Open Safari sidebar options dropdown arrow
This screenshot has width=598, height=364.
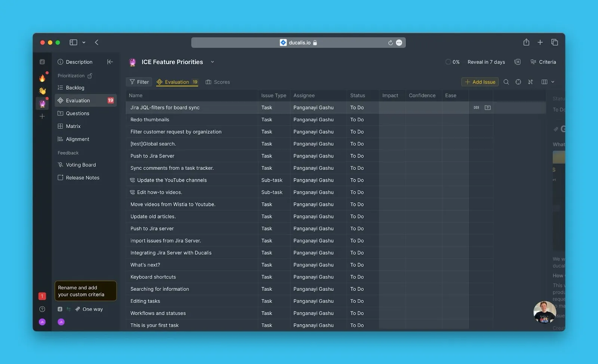[x=84, y=43]
